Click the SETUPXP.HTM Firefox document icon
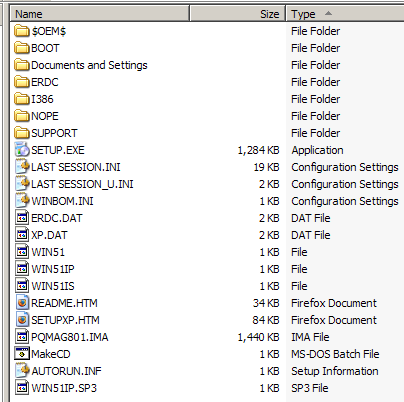 point(22,320)
